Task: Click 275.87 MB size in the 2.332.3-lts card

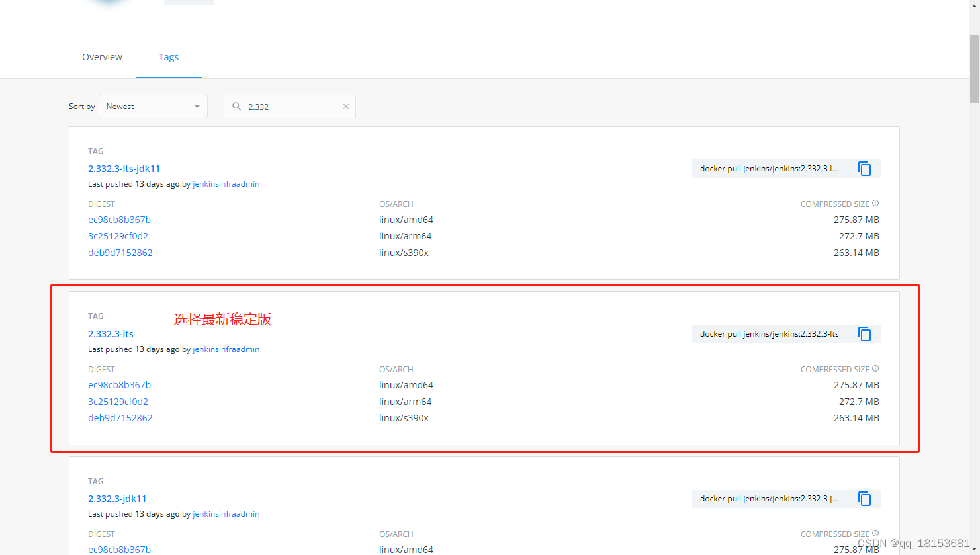Action: 856,385
